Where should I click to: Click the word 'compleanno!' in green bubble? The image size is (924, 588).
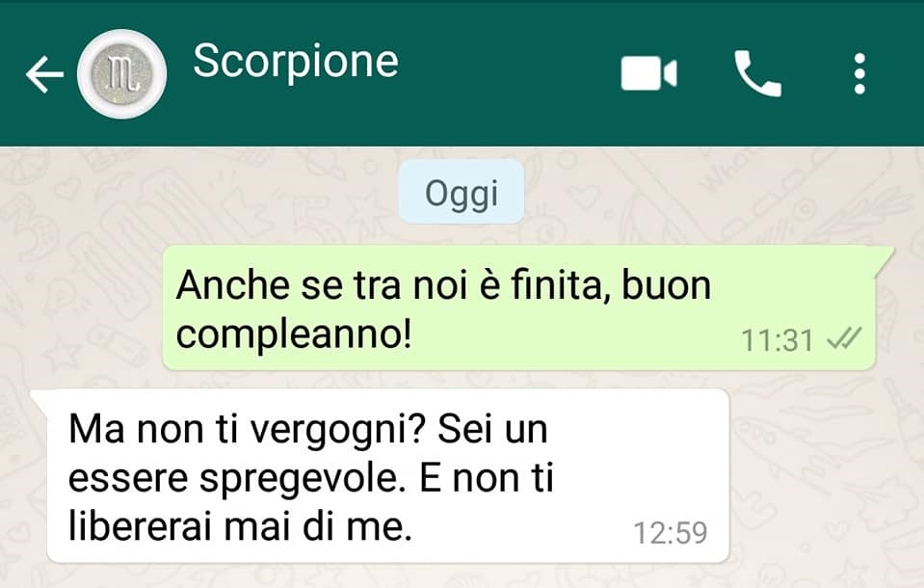[x=294, y=335]
